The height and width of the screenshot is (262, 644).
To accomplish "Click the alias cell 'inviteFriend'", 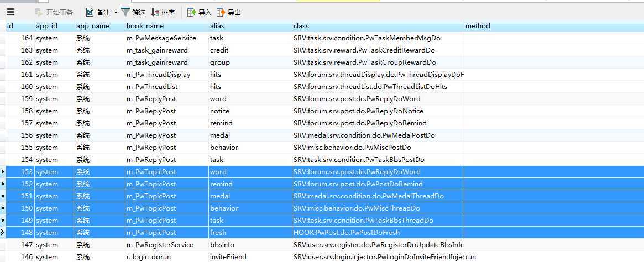I will pos(250,256).
